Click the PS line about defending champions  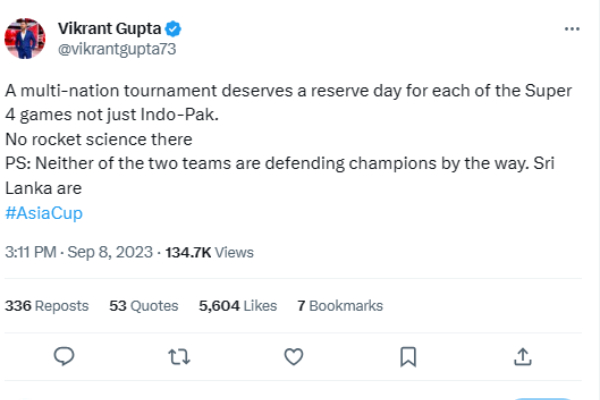tap(290, 163)
